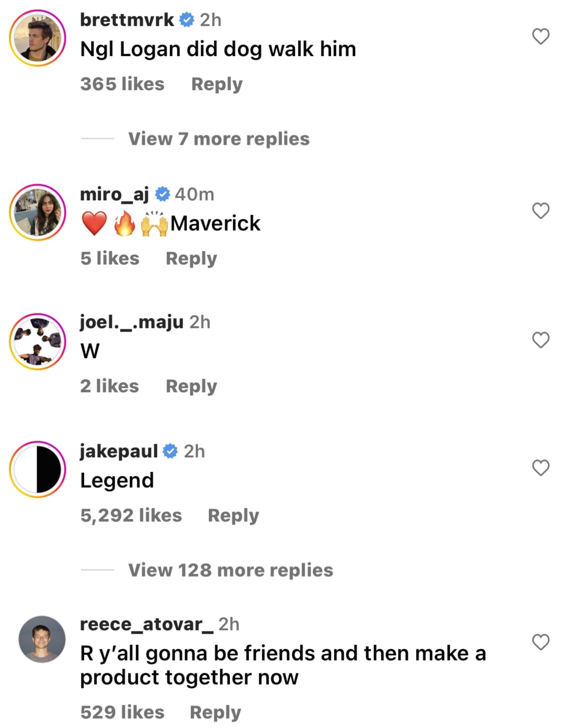Viewport: 586px width, 728px height.
Task: Like jakepaul's 'Legend' comment heart icon
Action: tap(540, 467)
